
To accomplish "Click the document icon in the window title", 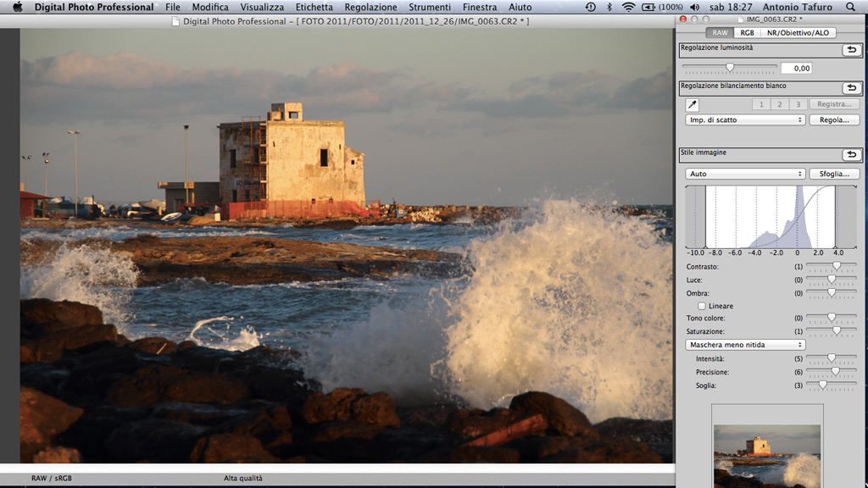I will click(x=175, y=21).
